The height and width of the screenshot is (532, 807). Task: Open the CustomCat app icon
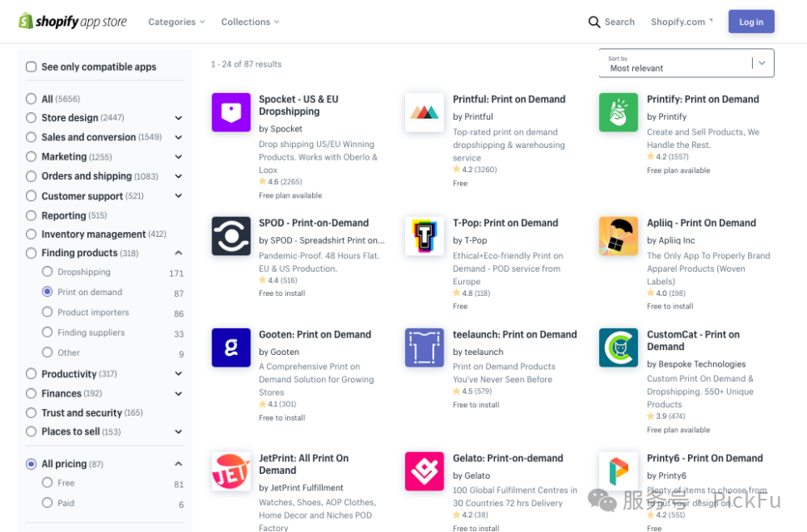point(619,347)
